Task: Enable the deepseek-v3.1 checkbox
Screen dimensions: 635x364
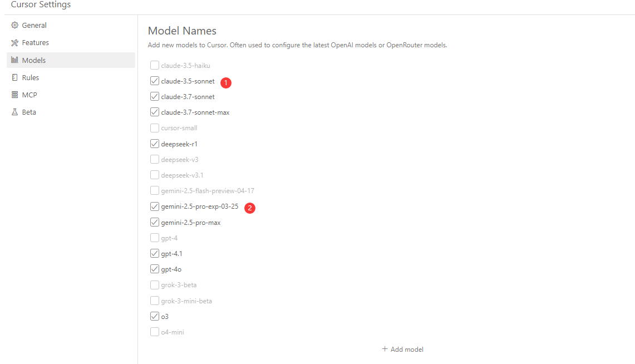Action: (154, 175)
